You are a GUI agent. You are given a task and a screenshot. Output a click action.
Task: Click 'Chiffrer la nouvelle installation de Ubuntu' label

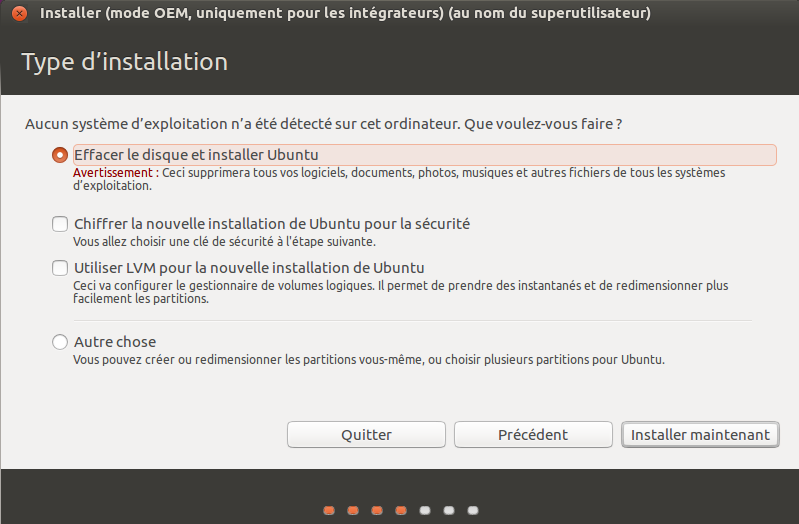point(272,224)
